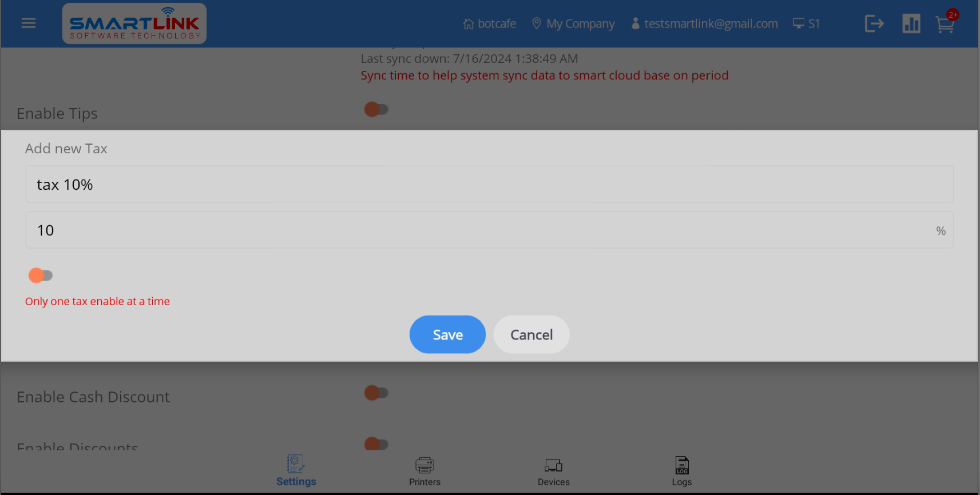This screenshot has width=980, height=495.
Task: Open the bar chart reports icon
Action: 911,24
